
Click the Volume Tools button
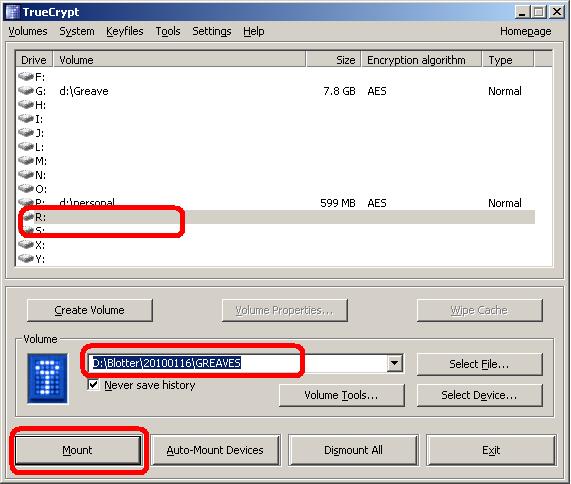(341, 395)
